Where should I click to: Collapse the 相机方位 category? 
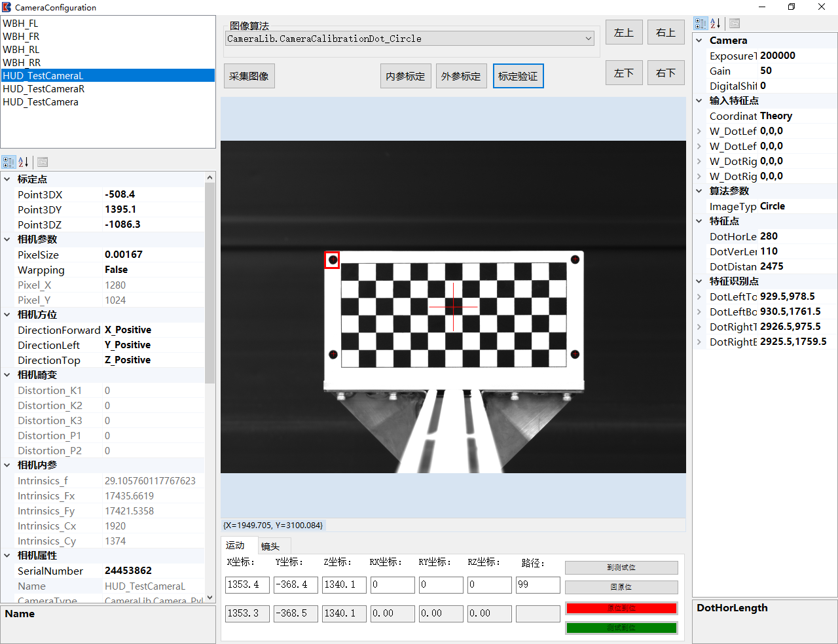[x=7, y=315]
